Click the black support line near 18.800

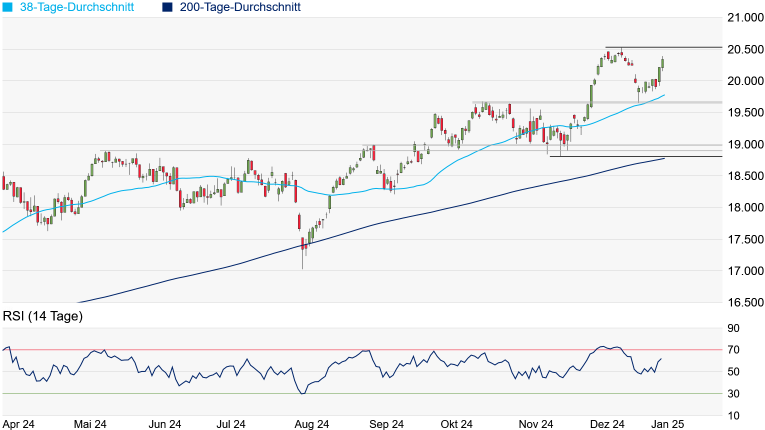pos(610,157)
